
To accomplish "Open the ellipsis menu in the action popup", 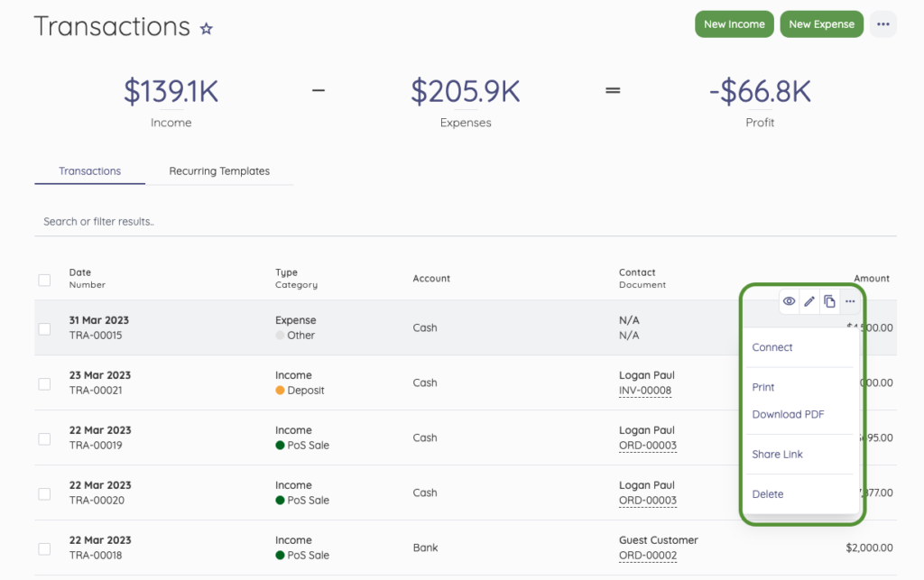I will click(x=850, y=301).
